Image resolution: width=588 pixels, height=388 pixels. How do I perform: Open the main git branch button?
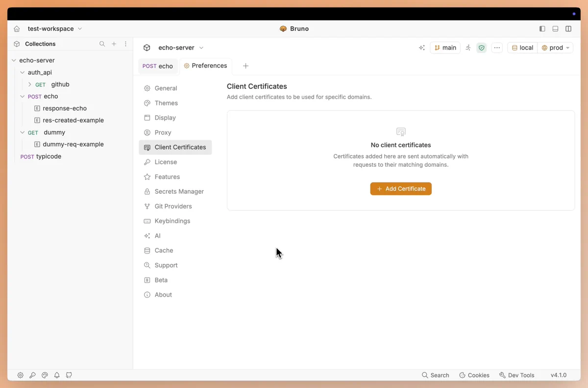point(445,48)
